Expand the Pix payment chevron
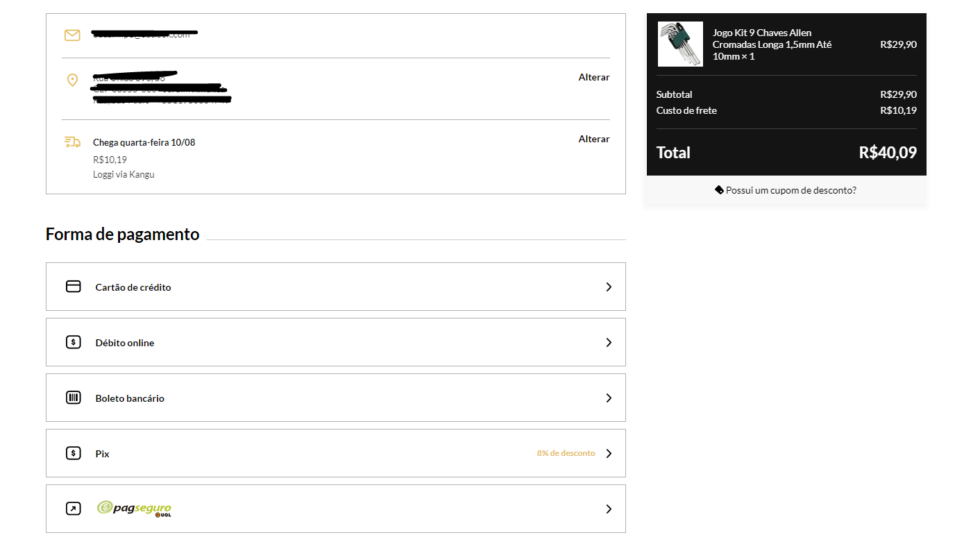The image size is (955, 560). [609, 453]
